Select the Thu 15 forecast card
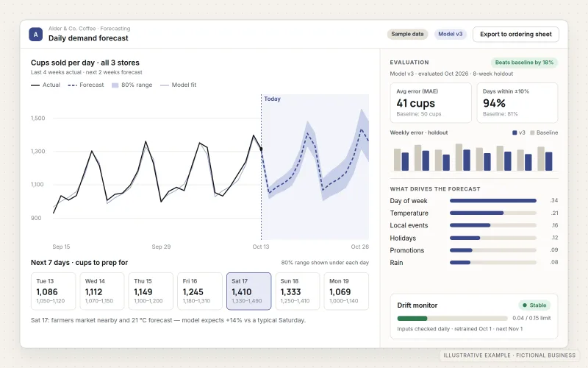Screen dimensions: 588x368 pyautogui.click(x=151, y=291)
